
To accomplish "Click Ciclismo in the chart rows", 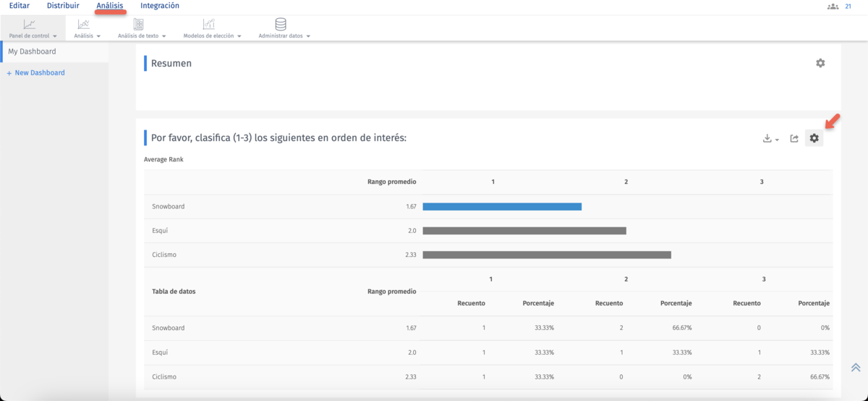I will (164, 255).
